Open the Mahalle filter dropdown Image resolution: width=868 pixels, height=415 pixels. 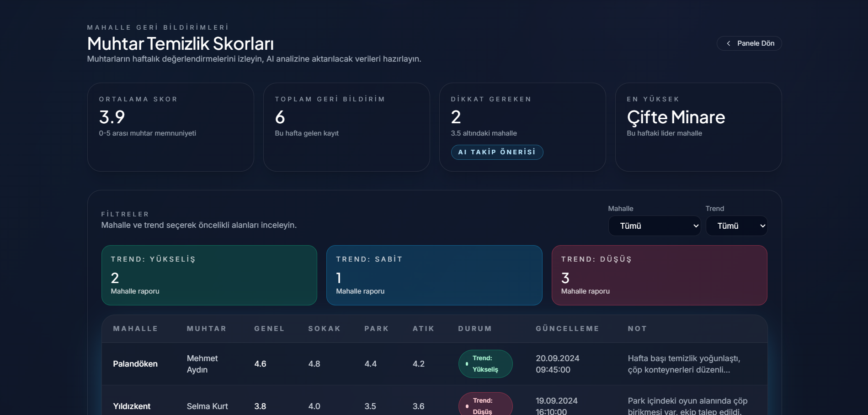654,226
